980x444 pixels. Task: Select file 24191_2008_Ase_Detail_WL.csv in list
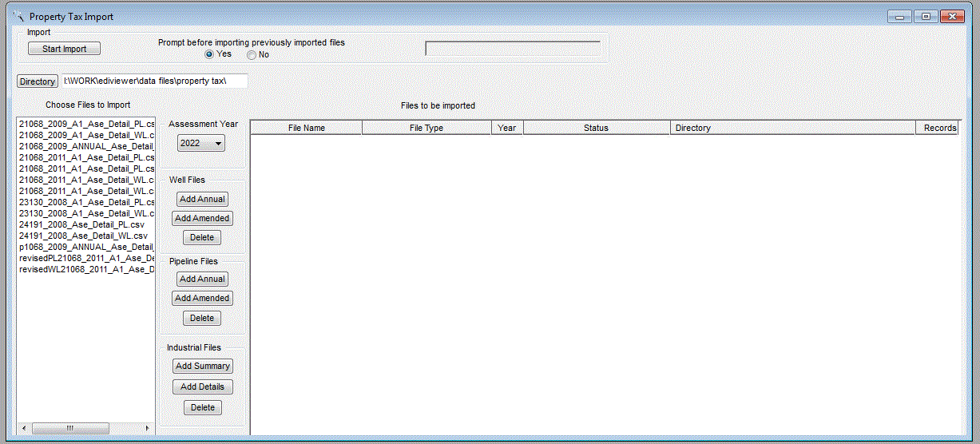click(x=83, y=236)
